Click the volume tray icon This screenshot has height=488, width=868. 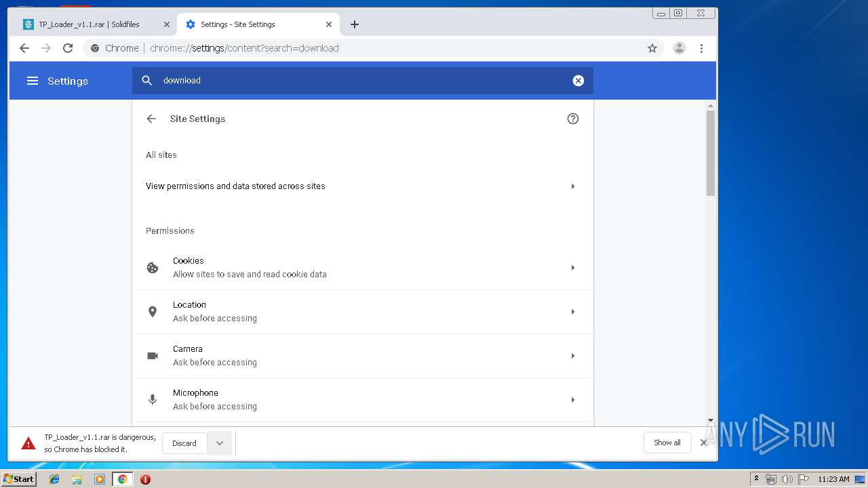(787, 479)
